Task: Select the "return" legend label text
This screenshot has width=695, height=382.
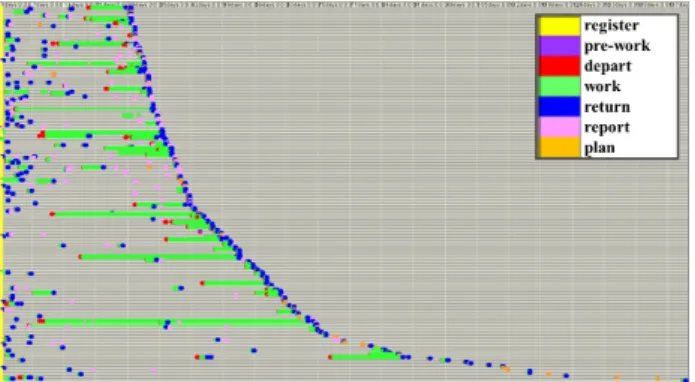Action: pos(607,107)
